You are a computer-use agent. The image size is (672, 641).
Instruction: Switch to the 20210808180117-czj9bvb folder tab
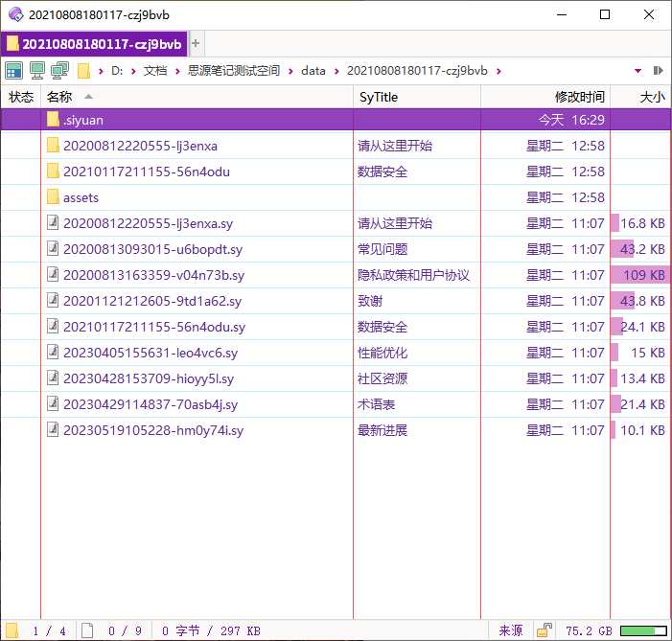(94, 44)
